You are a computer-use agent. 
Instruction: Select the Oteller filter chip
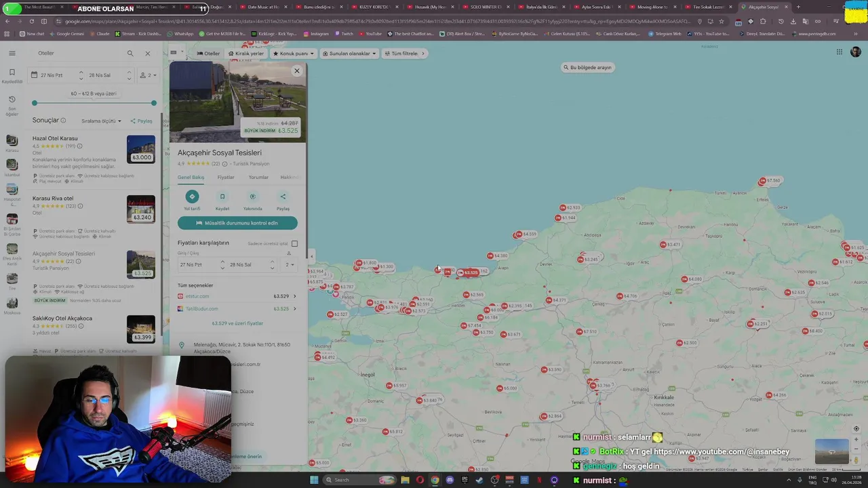pyautogui.click(x=208, y=54)
